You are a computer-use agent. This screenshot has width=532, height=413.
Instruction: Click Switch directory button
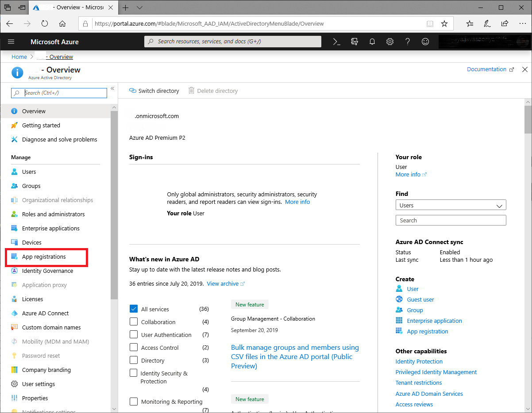tap(154, 91)
